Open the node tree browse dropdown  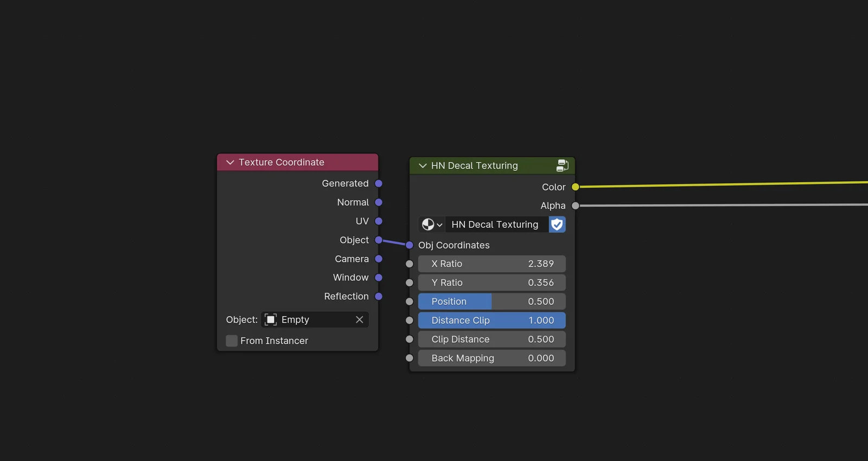[x=432, y=225]
